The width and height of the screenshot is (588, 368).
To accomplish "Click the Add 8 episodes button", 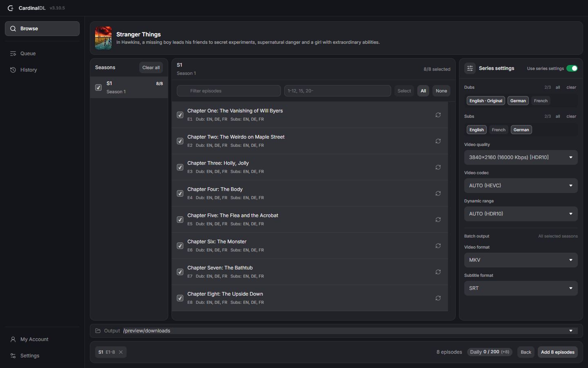I will point(558,352).
